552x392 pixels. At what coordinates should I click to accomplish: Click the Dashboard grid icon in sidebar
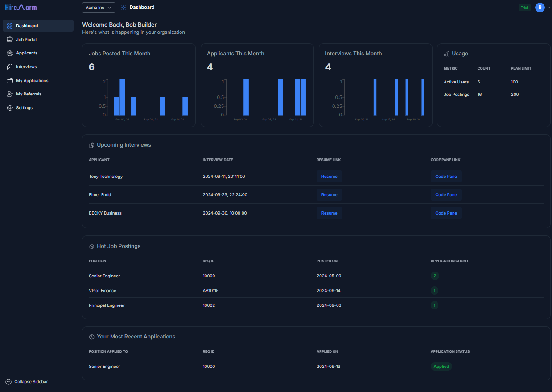(10, 26)
